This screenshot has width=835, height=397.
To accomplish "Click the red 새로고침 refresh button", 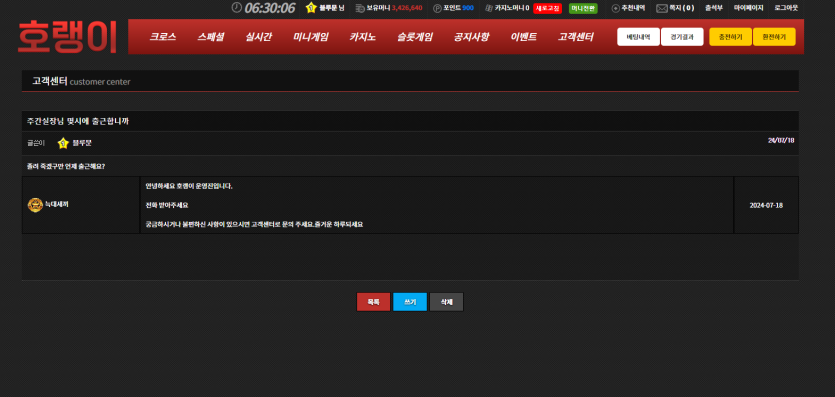I will 547,8.
